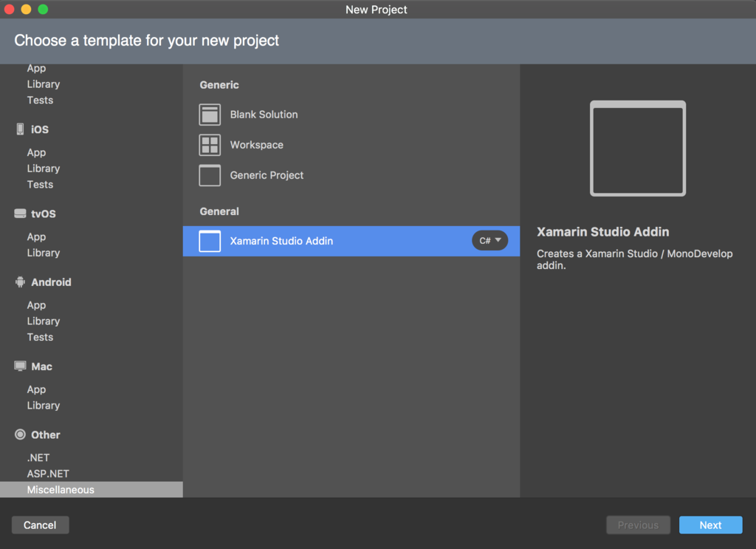Click the tvOS device icon
The width and height of the screenshot is (756, 549).
(x=20, y=214)
